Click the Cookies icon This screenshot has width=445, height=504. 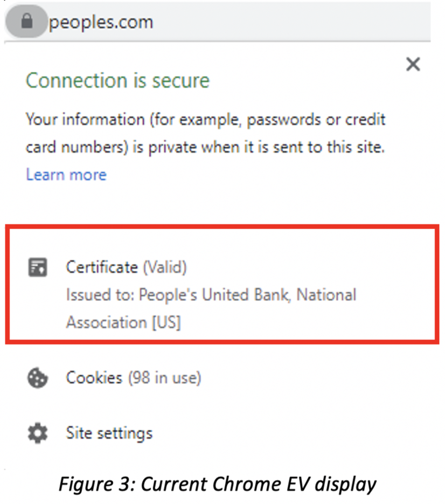click(38, 378)
